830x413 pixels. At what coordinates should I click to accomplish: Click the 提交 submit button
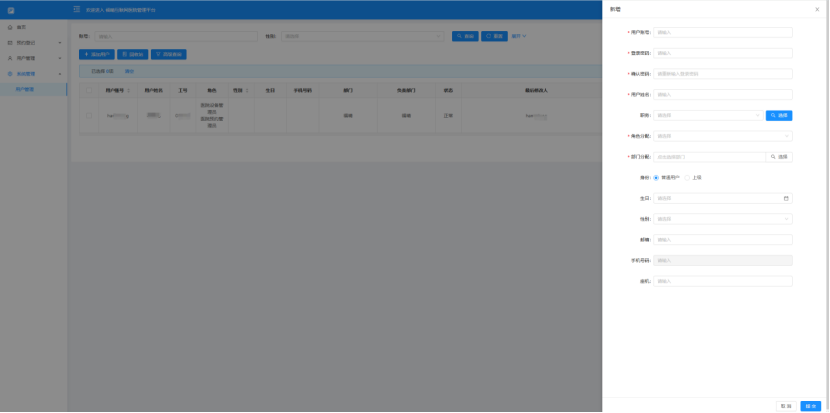tap(810, 405)
